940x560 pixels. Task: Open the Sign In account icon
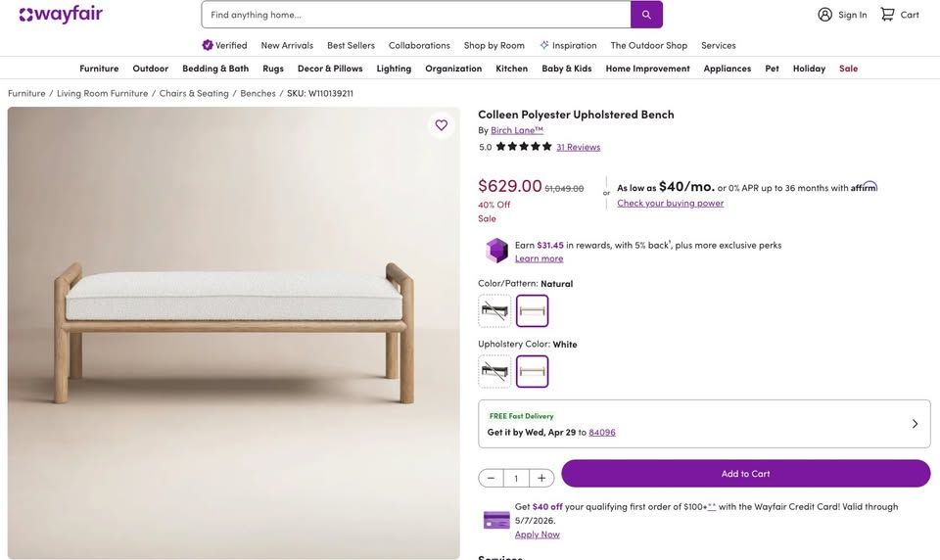coord(825,15)
